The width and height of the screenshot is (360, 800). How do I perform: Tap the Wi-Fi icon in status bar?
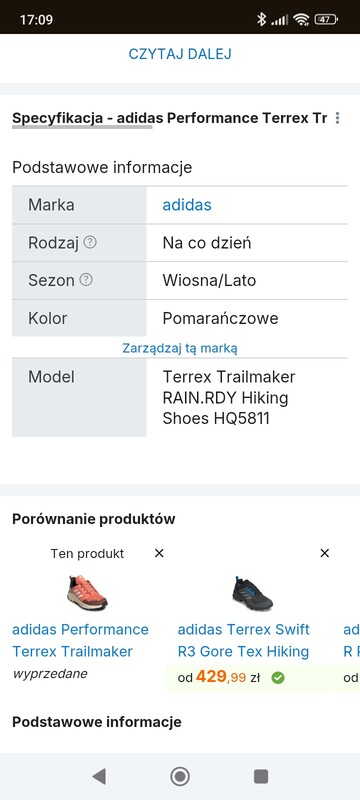(301, 20)
